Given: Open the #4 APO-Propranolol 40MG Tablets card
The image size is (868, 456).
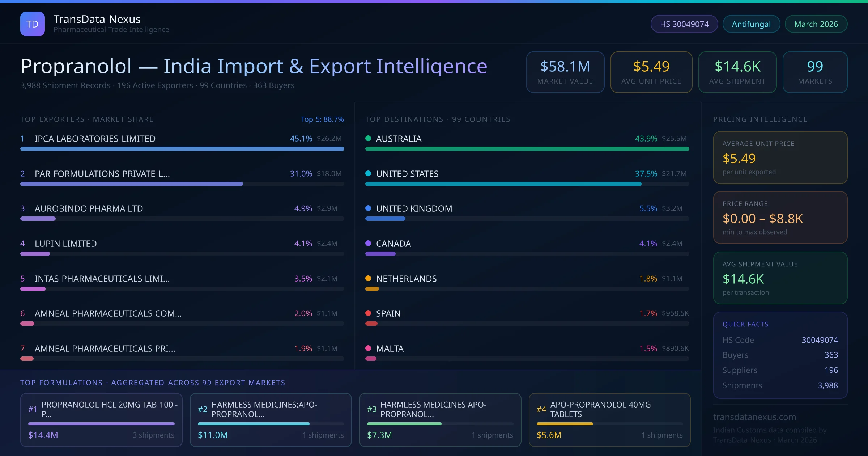Looking at the screenshot, I should pos(609,420).
